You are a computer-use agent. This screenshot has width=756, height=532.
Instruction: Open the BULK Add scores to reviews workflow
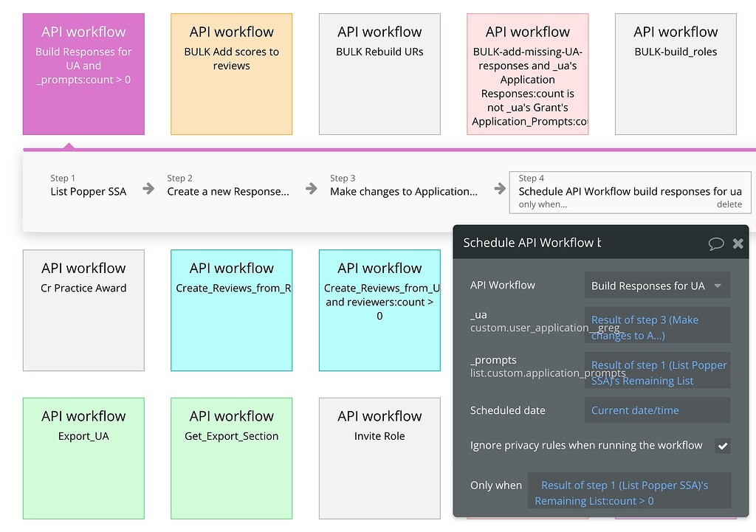(231, 74)
